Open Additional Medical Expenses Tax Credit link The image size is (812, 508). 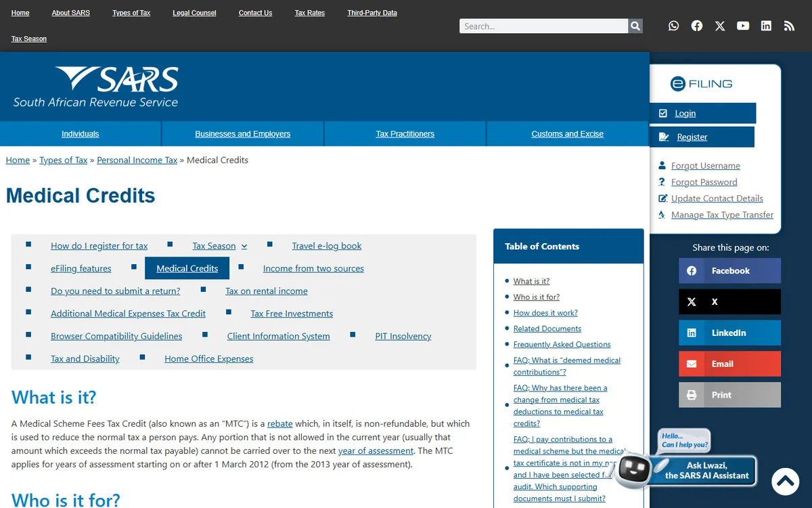coord(128,314)
